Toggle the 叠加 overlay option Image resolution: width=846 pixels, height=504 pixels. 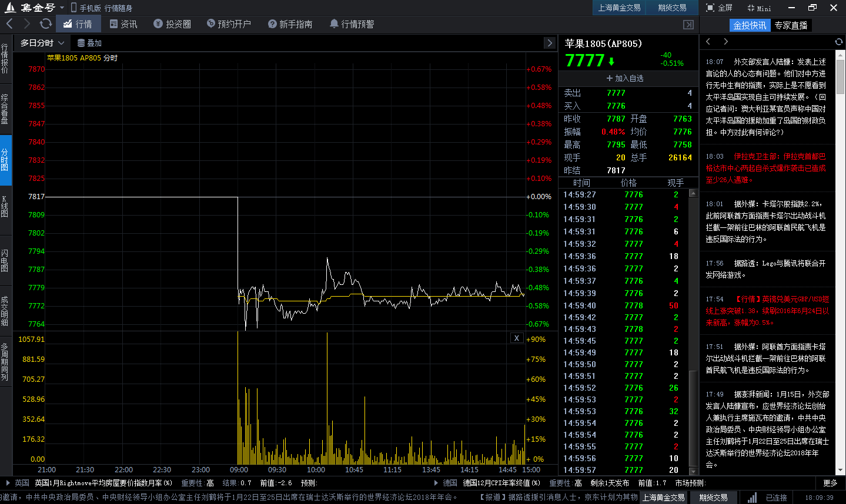(89, 43)
